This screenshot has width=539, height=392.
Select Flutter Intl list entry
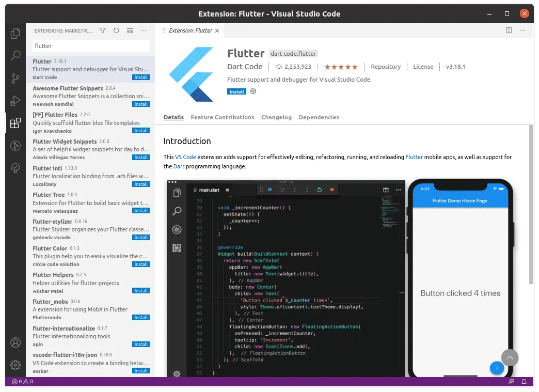click(x=90, y=176)
